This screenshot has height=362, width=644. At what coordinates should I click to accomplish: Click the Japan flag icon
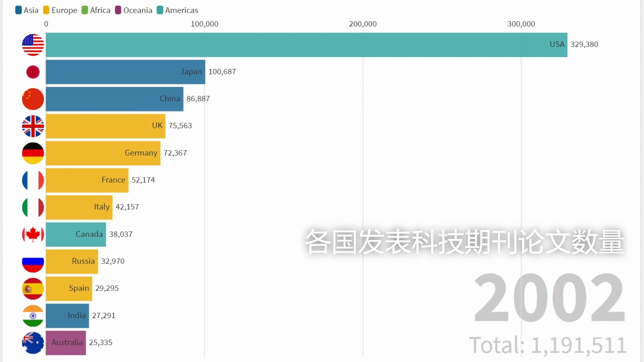(x=33, y=72)
